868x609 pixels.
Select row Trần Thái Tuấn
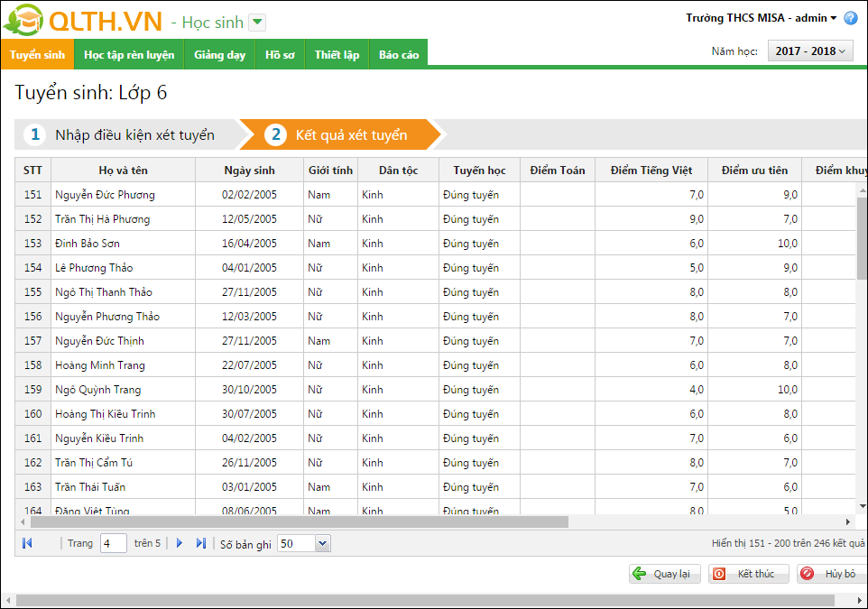click(x=436, y=486)
